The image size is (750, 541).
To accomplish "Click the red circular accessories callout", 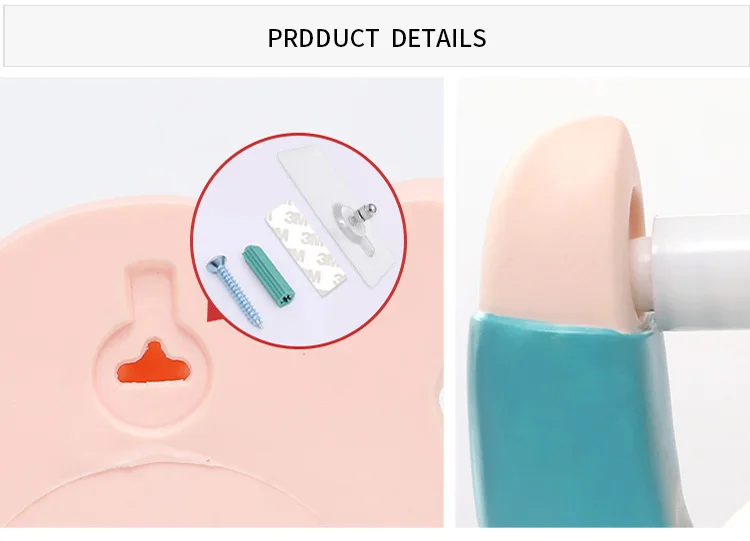I will click(298, 241).
